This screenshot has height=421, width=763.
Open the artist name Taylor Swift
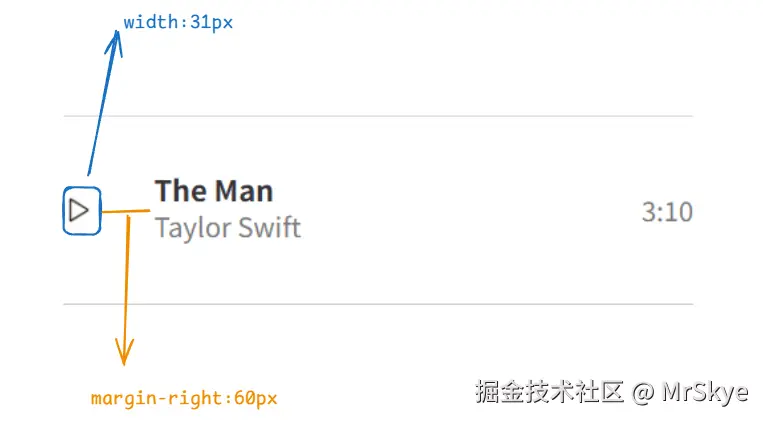[227, 227]
